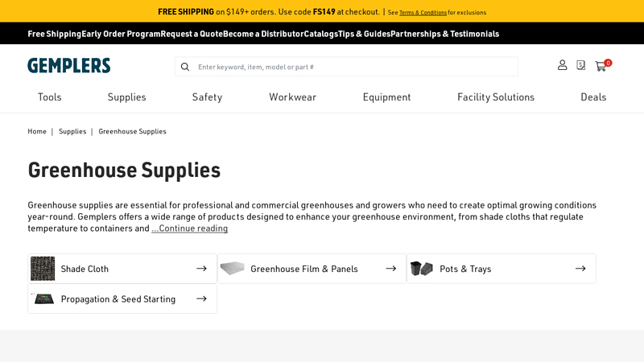
Task: Open the Terms & Conditions link
Action: 423,13
